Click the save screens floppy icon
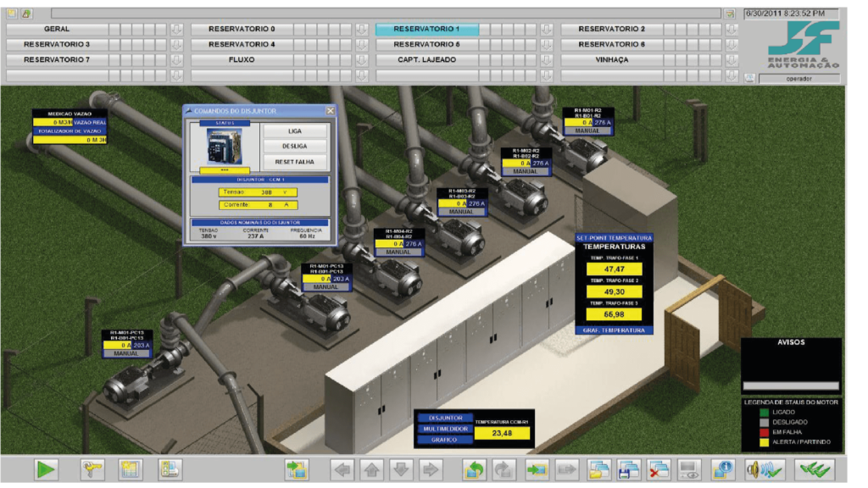This screenshot has height=488, width=868. (628, 470)
